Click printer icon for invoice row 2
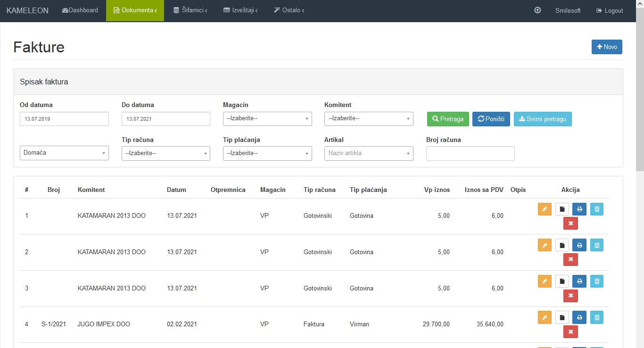 coord(579,245)
